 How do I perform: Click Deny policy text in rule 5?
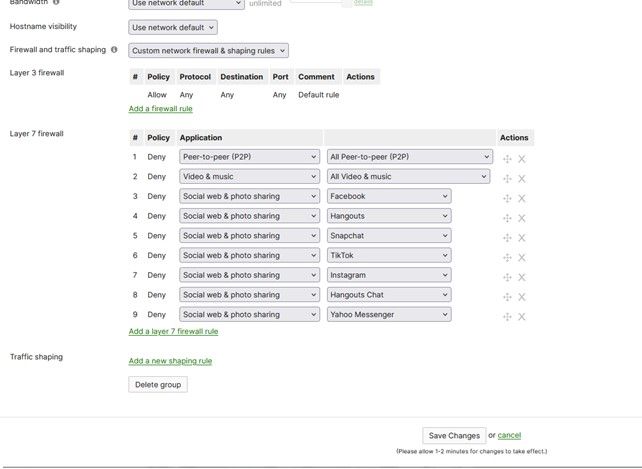point(156,236)
